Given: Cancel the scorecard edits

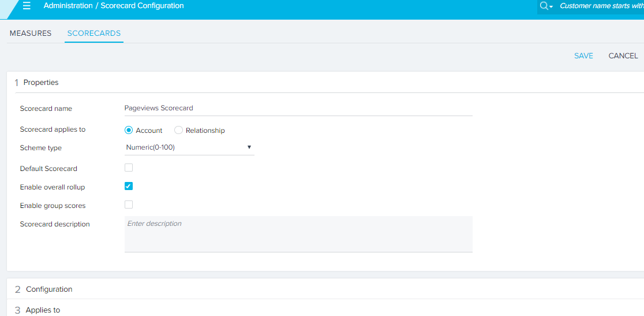Looking at the screenshot, I should click(x=623, y=56).
